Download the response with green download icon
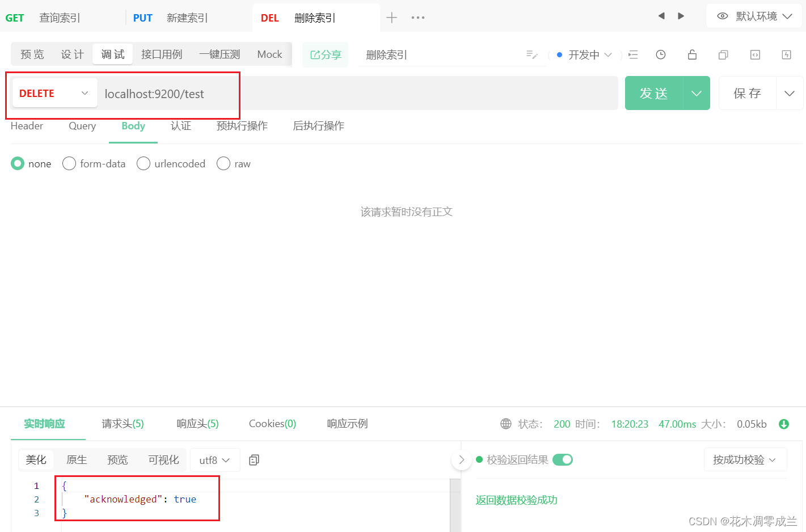This screenshot has height=532, width=806. tap(784, 424)
